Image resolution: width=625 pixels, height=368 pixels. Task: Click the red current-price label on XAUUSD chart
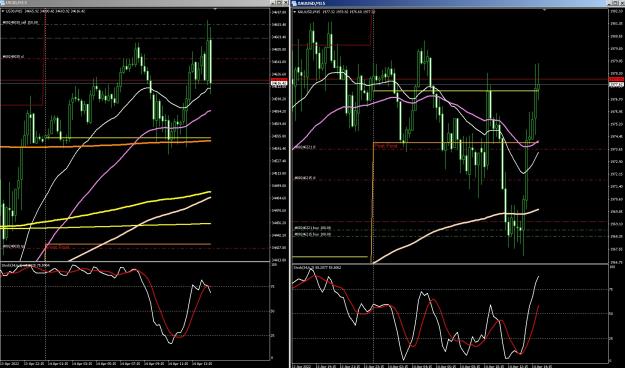617,79
